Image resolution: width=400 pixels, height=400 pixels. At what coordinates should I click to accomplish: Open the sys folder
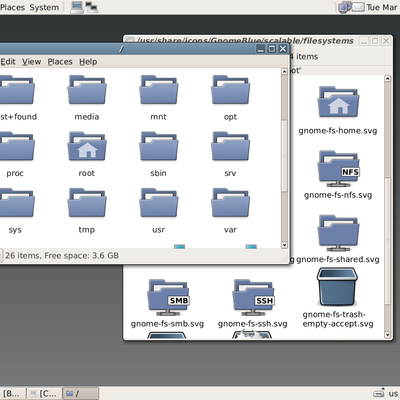point(16,203)
